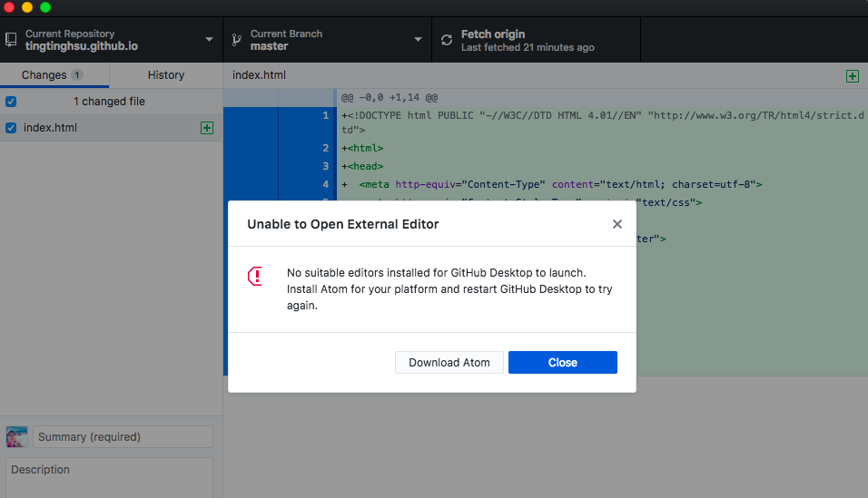The height and width of the screenshot is (498, 868).
Task: Click the '1 changed file' label
Action: pyautogui.click(x=109, y=102)
